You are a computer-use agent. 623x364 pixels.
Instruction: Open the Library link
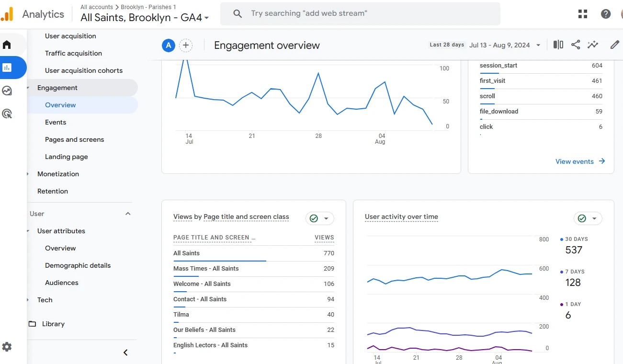(x=53, y=324)
